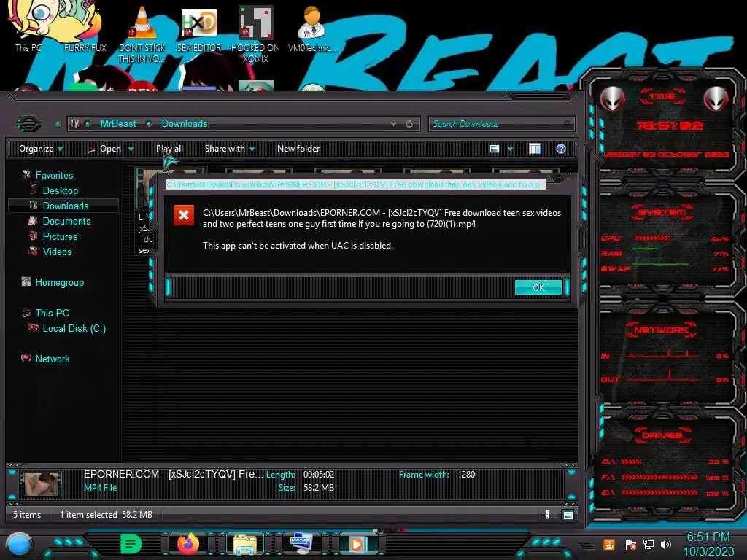This screenshot has width=747, height=560.
Task: Click the 5 items status bar text
Action: coord(27,515)
